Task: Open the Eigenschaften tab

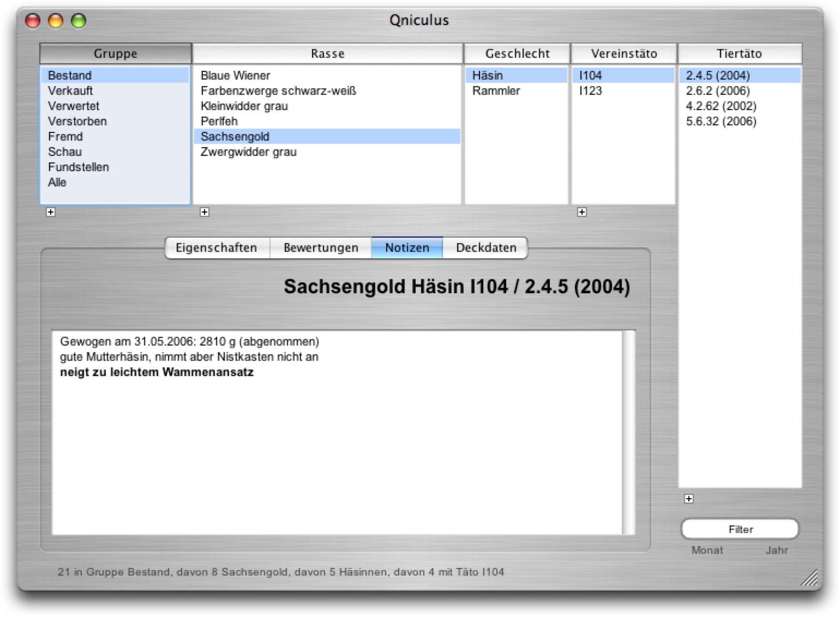Action: click(217, 247)
